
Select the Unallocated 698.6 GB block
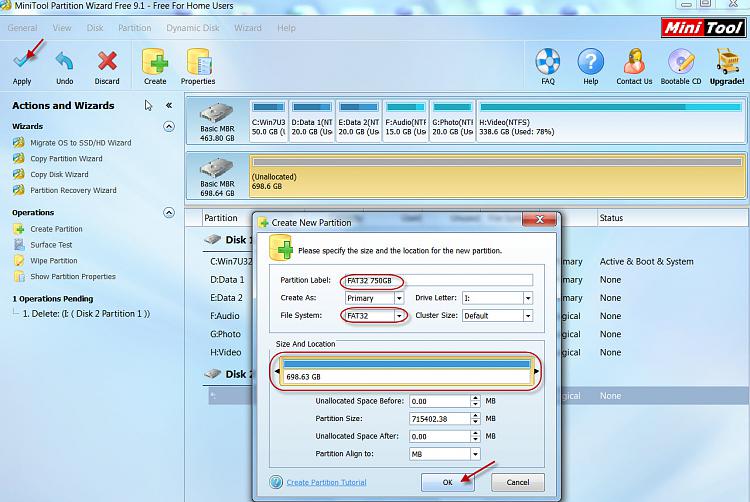click(x=497, y=176)
